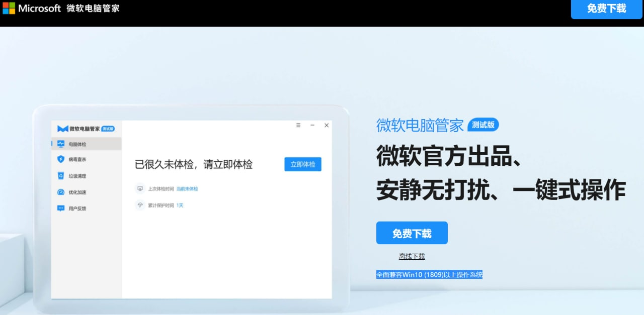Click the app logo icon in preview window
The height and width of the screenshot is (315, 644).
pos(62,129)
